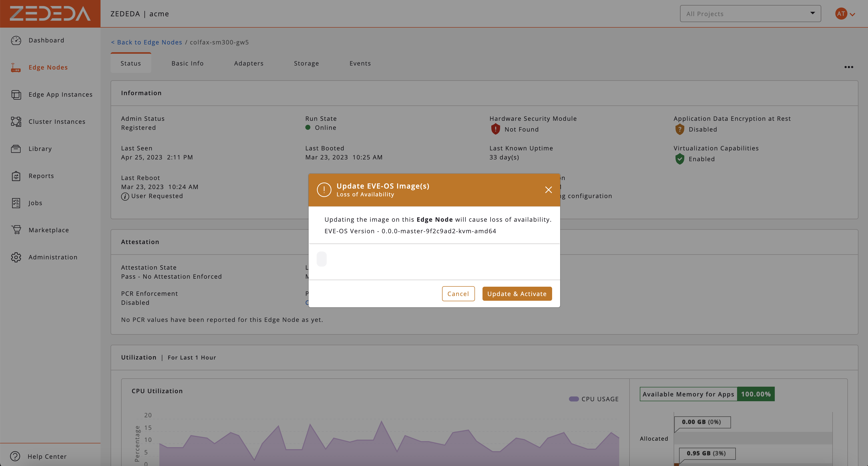
Task: Dismiss the Update EVE-OS dialog with X
Action: tap(548, 190)
